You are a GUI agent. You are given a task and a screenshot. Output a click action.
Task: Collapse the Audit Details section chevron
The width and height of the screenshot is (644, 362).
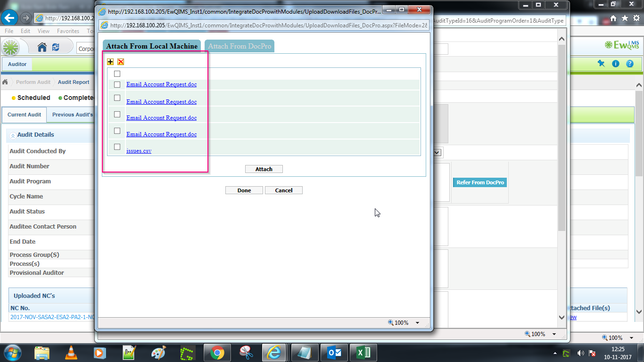[13, 135]
